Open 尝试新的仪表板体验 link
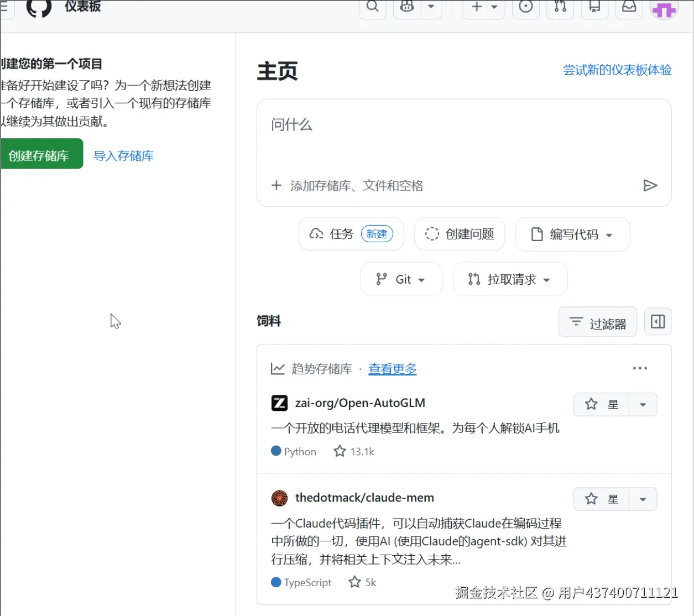Viewport: 694px width, 616px height. point(617,70)
